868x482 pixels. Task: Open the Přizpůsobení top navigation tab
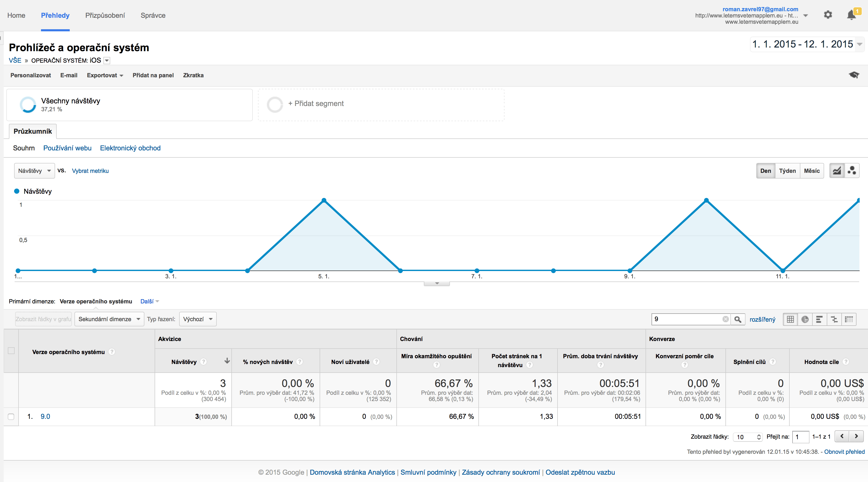coord(105,15)
